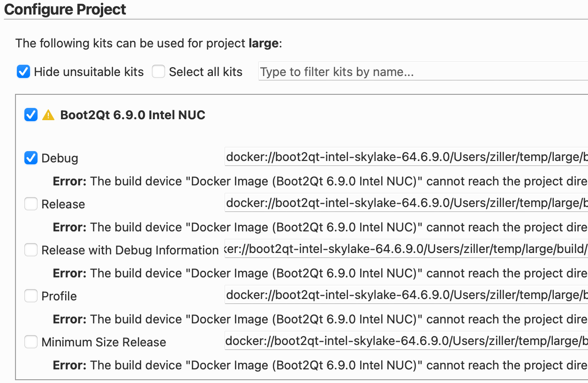Viewport: 588px width, 383px height.
Task: Click the Profile build directory path field
Action: tap(406, 295)
